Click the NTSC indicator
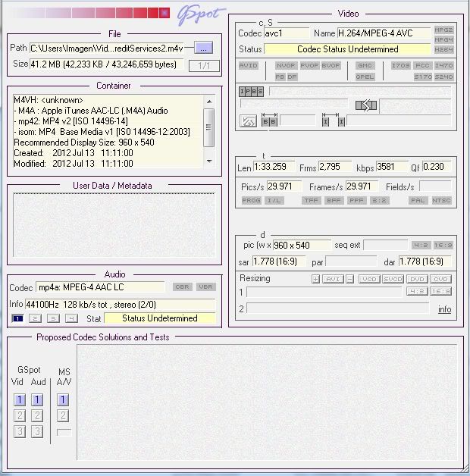This screenshot has height=476, width=470. click(x=441, y=200)
